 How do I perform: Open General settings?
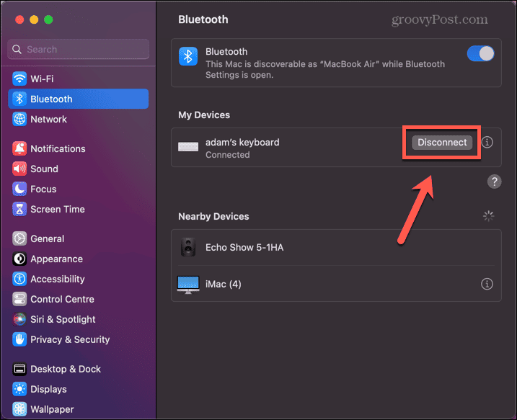(x=78, y=238)
